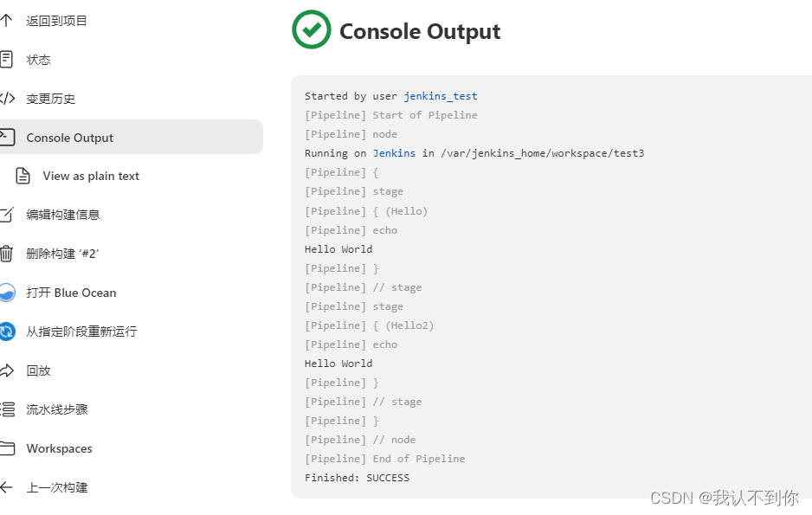Viewport: 812px width, 515px height.
Task: Open the 打开 Blue Ocean menu entry
Action: coord(71,293)
